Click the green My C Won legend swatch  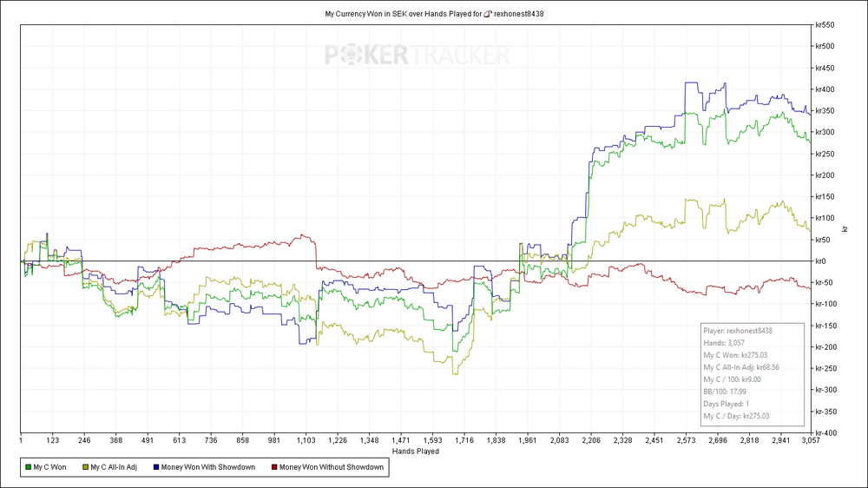29,467
